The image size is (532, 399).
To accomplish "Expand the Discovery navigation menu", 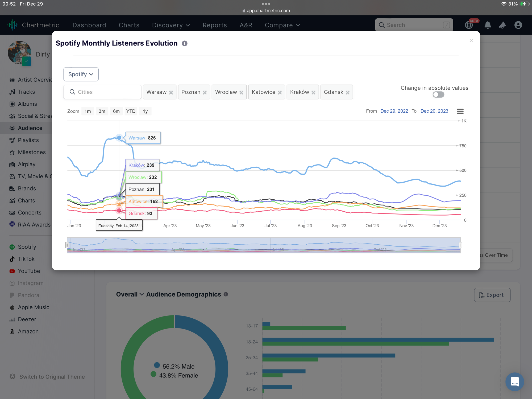I will coord(171,25).
